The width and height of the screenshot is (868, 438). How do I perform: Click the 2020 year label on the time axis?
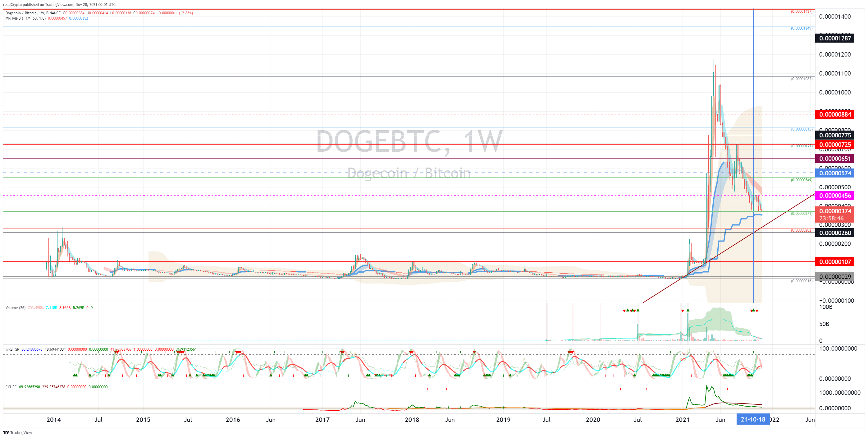pos(593,420)
